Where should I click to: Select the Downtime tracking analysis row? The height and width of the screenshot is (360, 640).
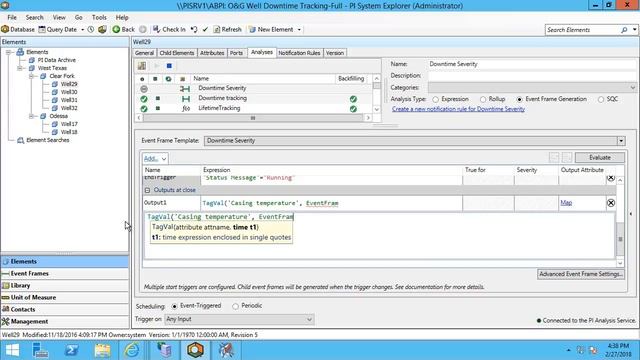pyautogui.click(x=253, y=98)
